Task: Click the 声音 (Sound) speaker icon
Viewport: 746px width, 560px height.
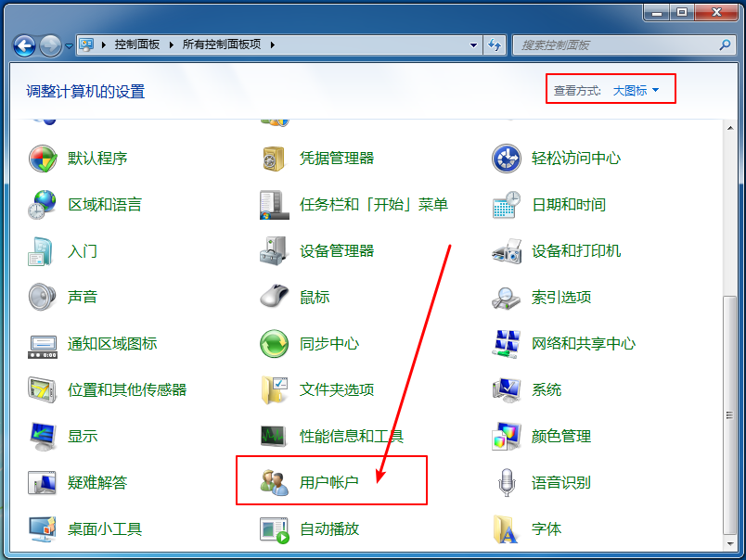Action: 43,297
